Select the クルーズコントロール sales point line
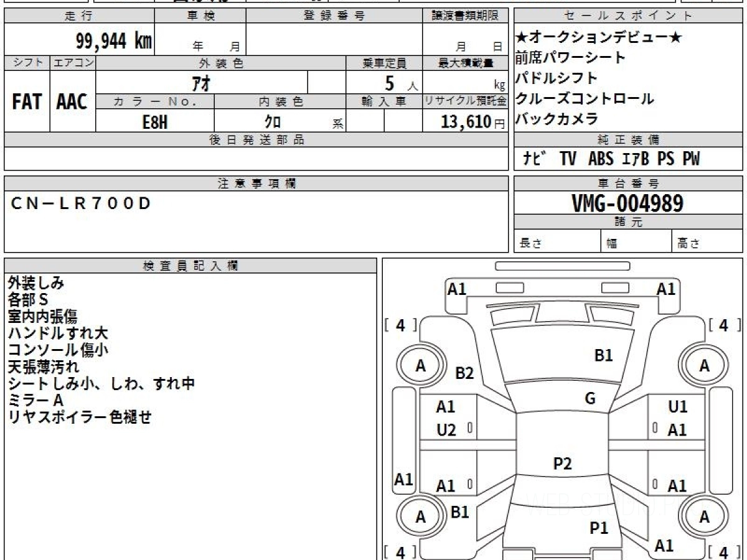This screenshot has height=560, width=747. point(585,98)
